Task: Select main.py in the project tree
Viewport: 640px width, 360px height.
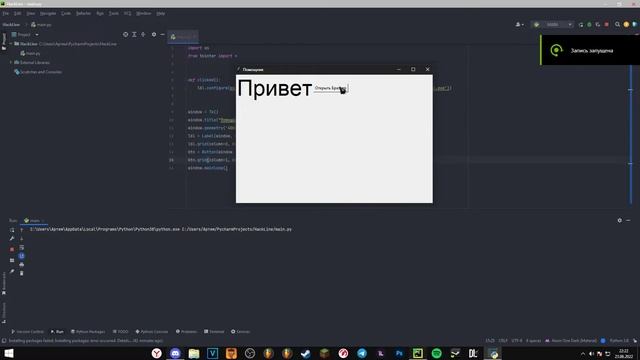Action: (x=30, y=53)
